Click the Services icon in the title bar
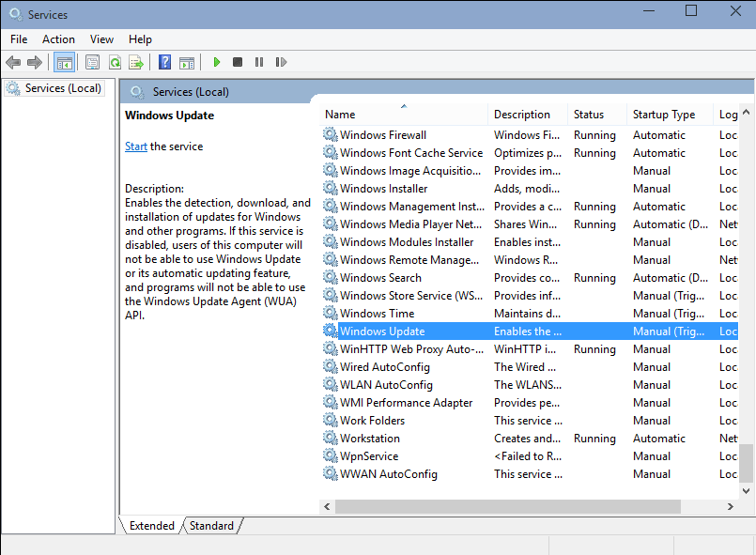The width and height of the screenshot is (756, 555). pos(15,14)
